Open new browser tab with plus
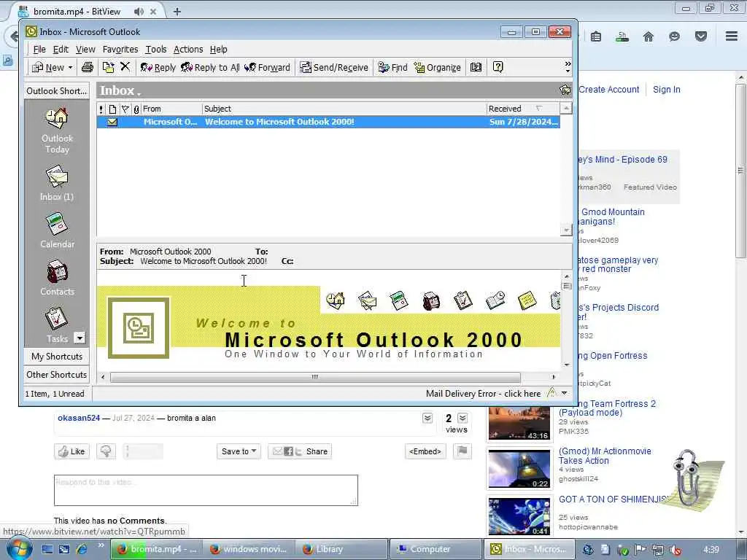Image resolution: width=747 pixels, height=560 pixels. coord(177,12)
